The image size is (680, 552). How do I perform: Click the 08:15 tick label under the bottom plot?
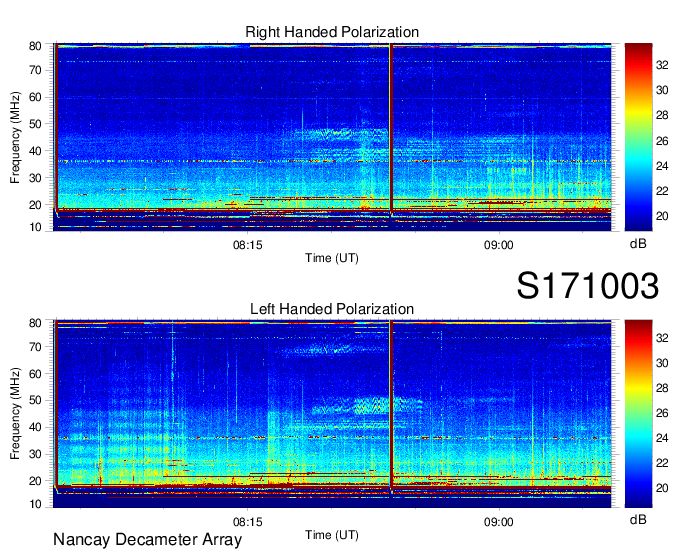point(248,522)
